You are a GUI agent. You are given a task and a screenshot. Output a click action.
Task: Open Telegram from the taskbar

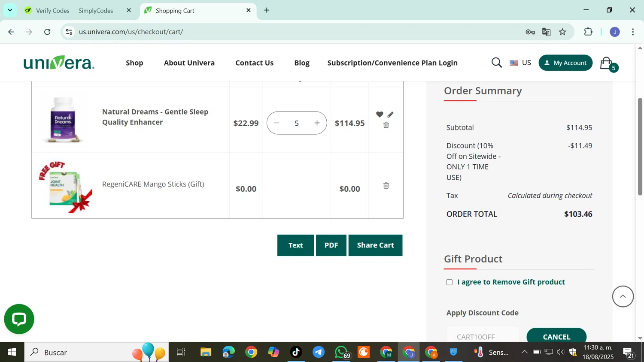tap(319, 352)
